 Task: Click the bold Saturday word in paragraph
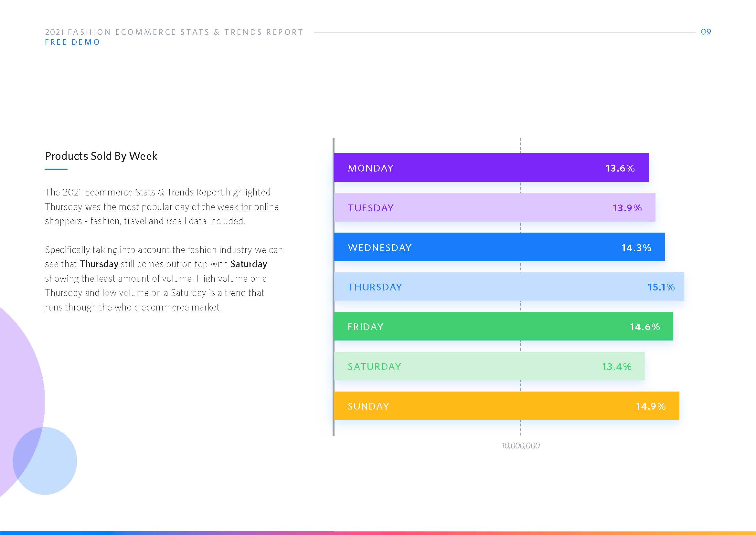coord(249,264)
